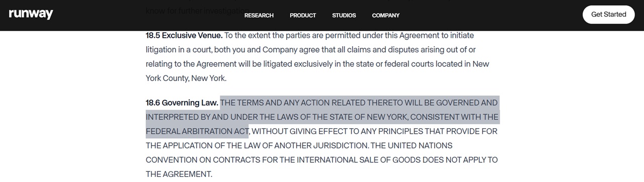Click the "18.6 Governing Law." heading
Screen dimensions: 644x182
[182, 103]
